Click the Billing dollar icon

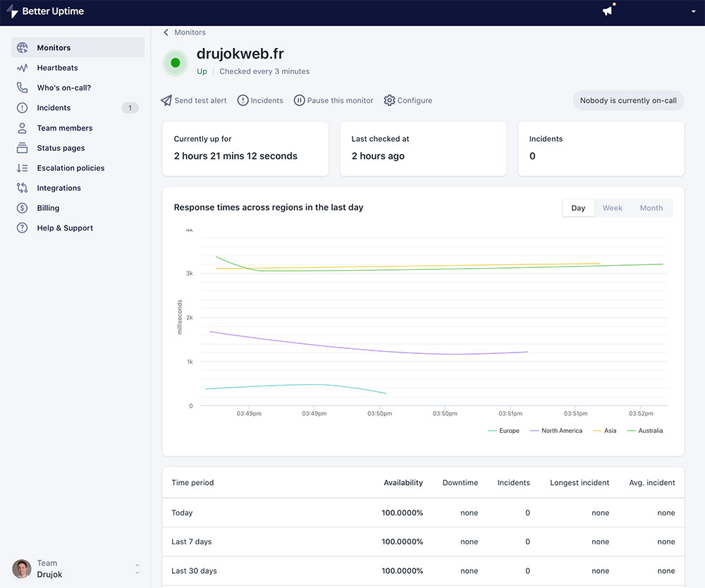point(22,208)
